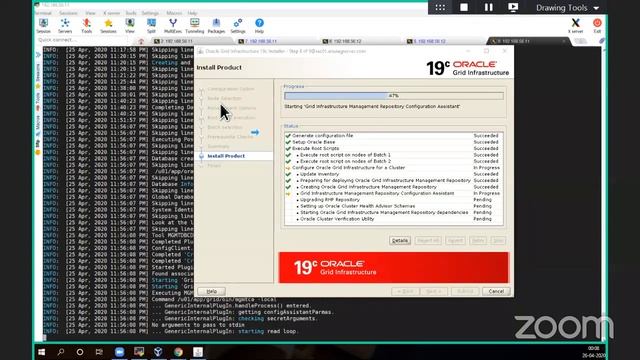The height and width of the screenshot is (360, 640).
Task: Click the taskbar search magnifier icon
Action: click(60, 352)
